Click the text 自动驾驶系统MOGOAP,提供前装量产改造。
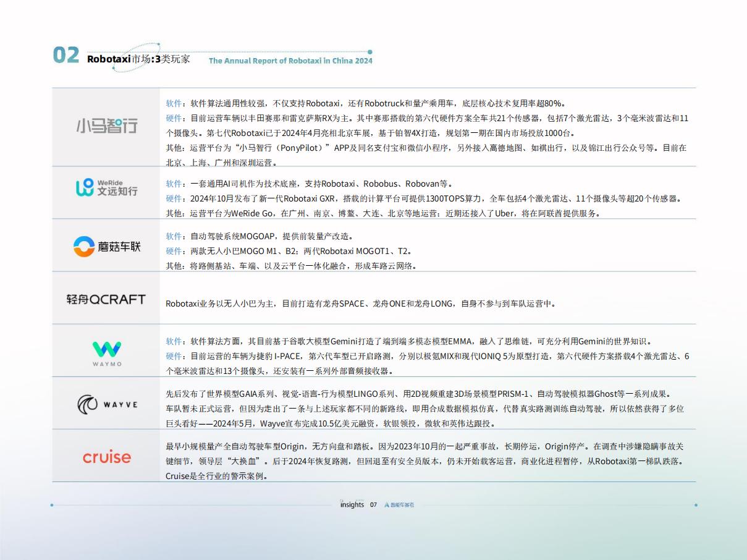747x560 pixels. pos(272,236)
